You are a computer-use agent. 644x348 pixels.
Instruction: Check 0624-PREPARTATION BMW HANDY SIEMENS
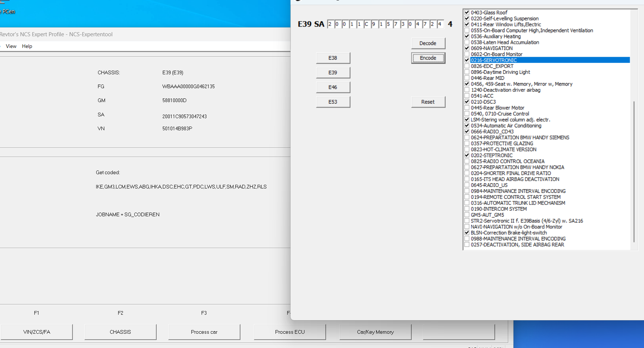467,137
